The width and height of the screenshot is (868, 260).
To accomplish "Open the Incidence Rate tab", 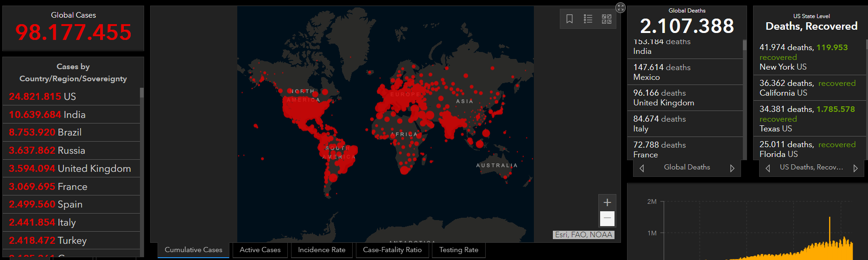I will (x=322, y=250).
